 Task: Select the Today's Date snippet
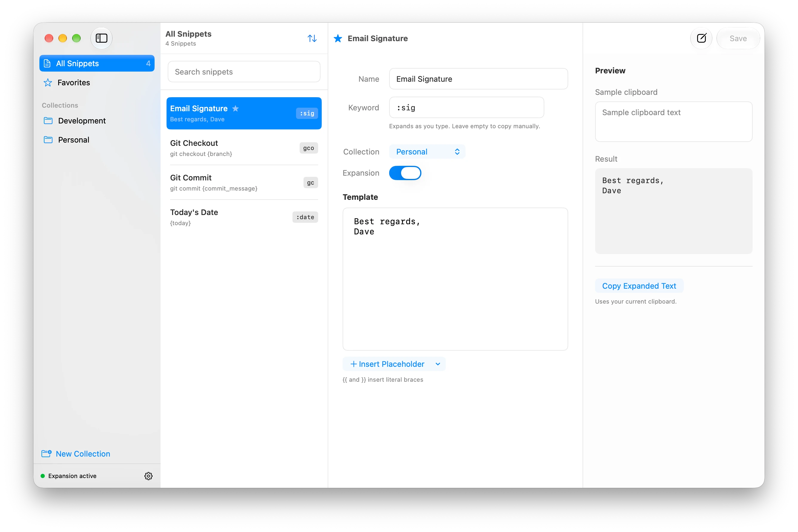point(244,217)
